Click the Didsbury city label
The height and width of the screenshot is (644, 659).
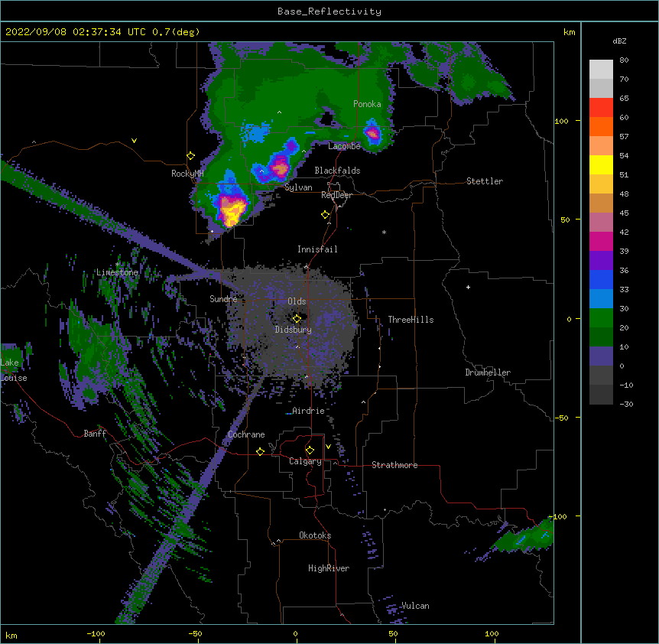(x=294, y=330)
